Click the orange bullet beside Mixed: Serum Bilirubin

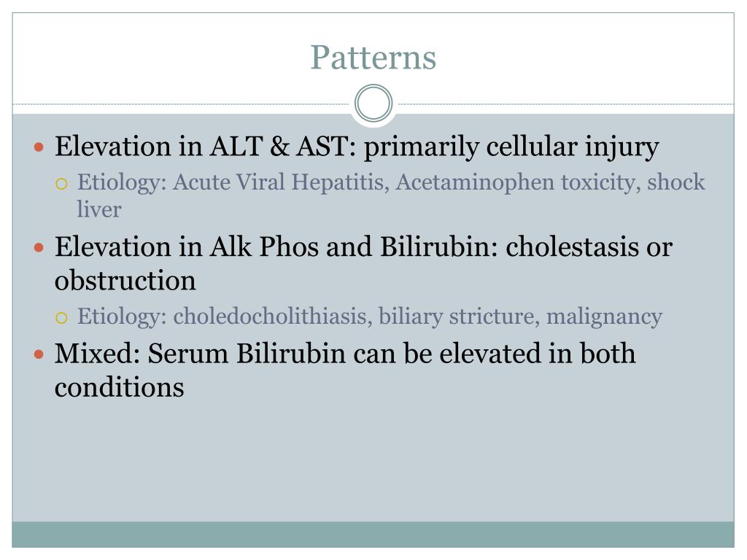(39, 354)
